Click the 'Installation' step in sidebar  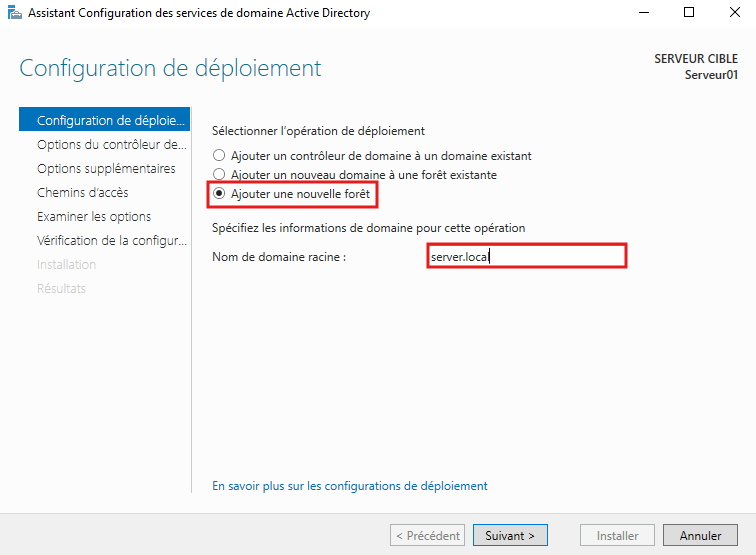point(66,265)
